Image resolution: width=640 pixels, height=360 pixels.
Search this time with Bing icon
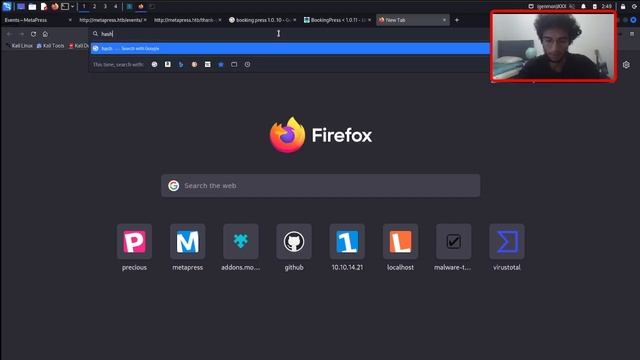181,64
